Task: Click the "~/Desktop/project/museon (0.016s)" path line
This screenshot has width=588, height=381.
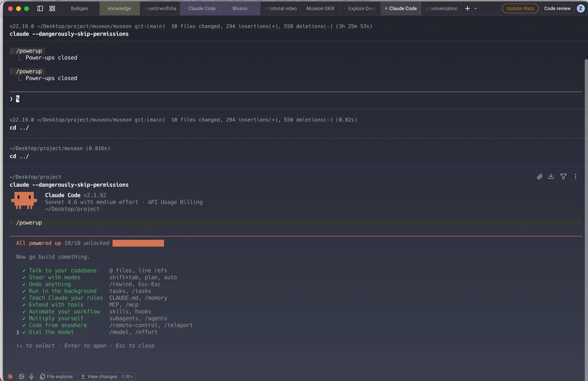Action: 60,149
